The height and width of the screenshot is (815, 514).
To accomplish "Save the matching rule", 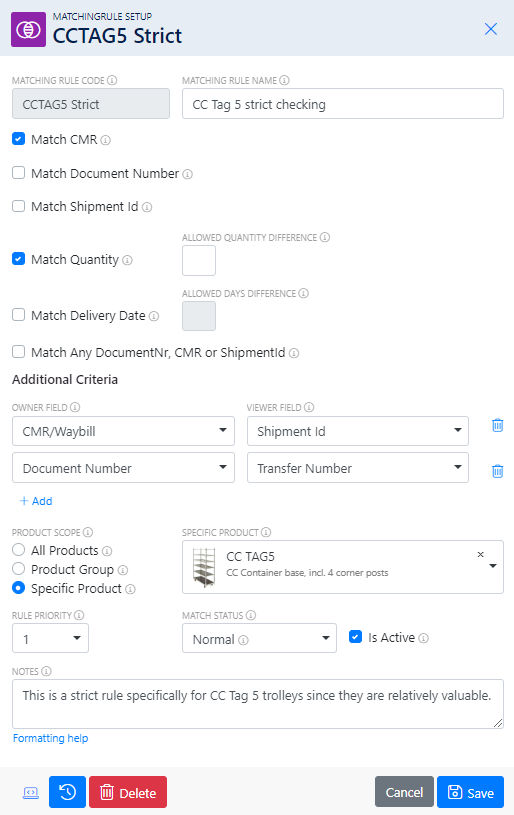I will pos(470,792).
